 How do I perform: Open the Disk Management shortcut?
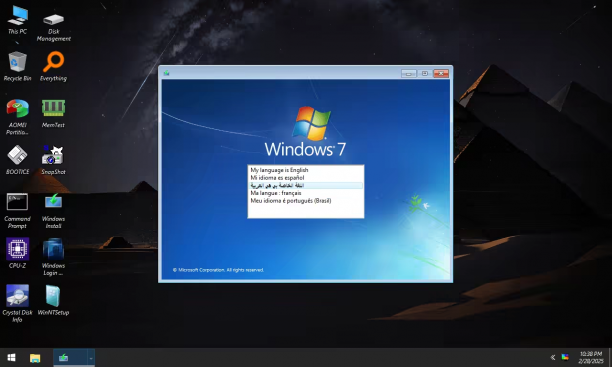(x=53, y=26)
